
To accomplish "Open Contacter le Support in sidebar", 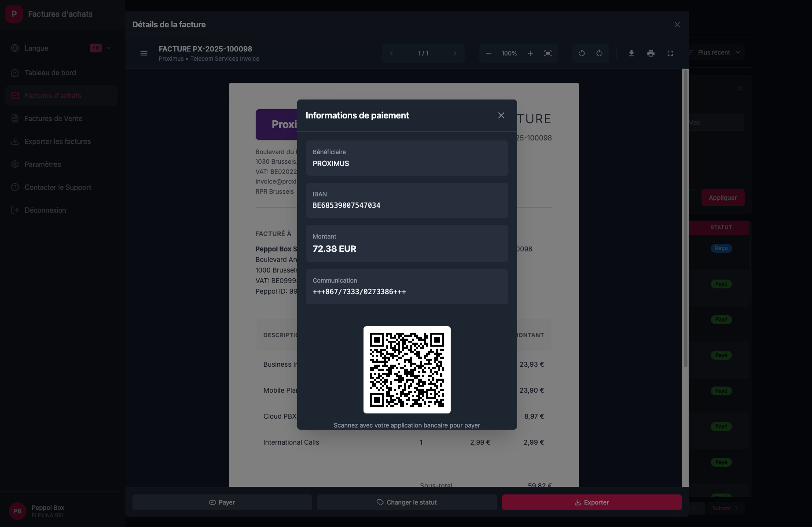I will pos(62,187).
